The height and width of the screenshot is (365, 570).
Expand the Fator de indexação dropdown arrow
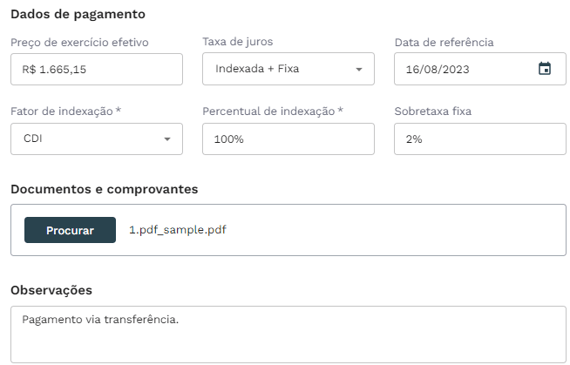click(167, 139)
